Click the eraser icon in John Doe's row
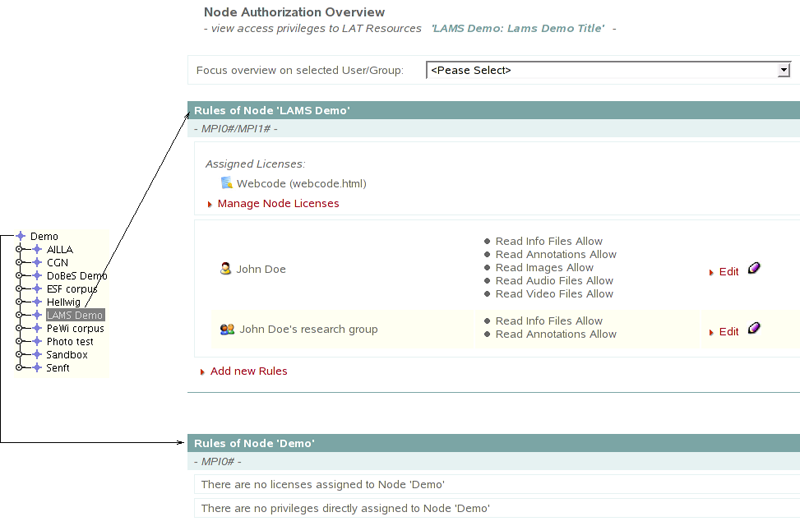The height and width of the screenshot is (526, 800). click(754, 268)
